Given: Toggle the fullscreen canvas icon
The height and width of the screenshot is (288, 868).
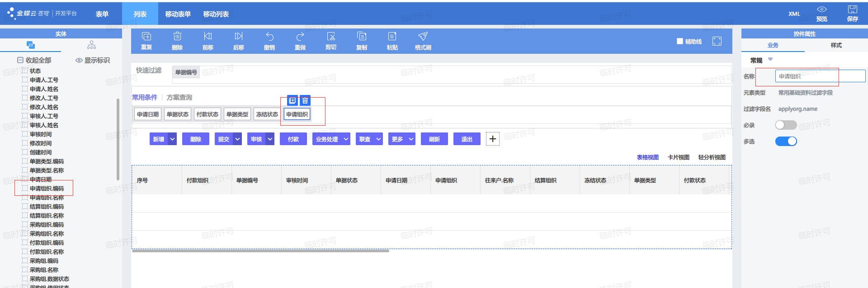Looking at the screenshot, I should click(x=717, y=41).
